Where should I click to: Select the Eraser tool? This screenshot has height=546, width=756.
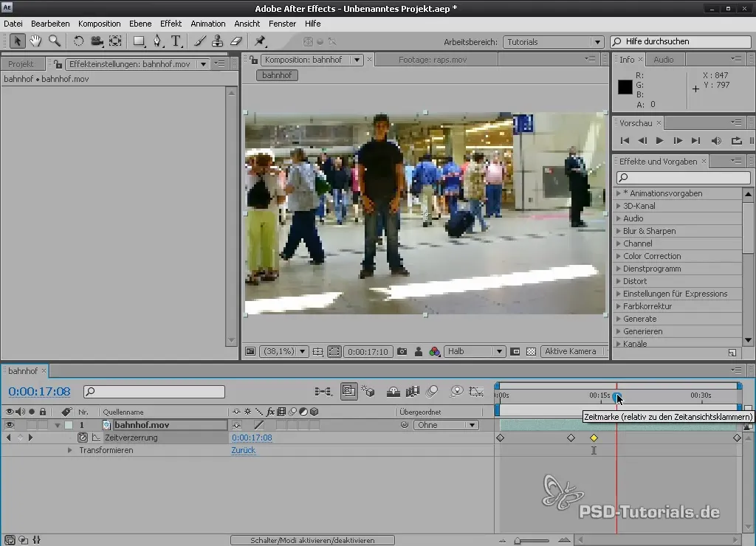coord(236,41)
